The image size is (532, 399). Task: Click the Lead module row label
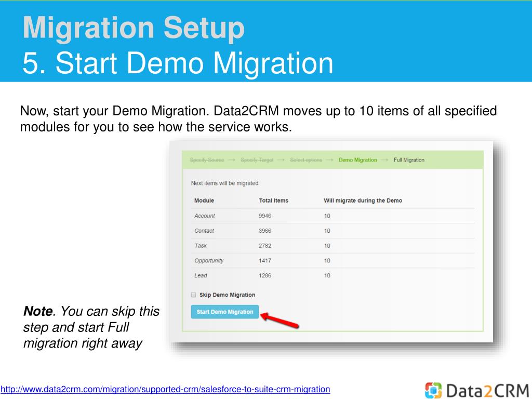tap(201, 275)
